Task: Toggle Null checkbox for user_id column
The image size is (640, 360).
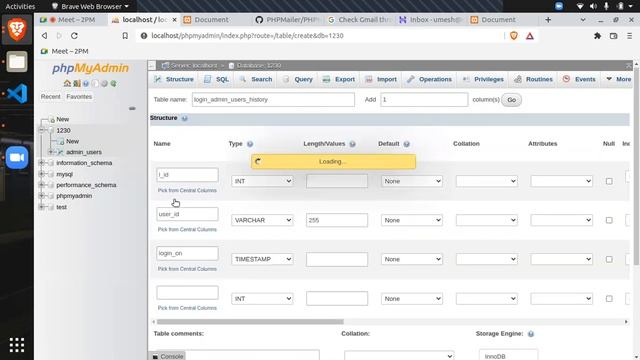Action: (x=609, y=220)
